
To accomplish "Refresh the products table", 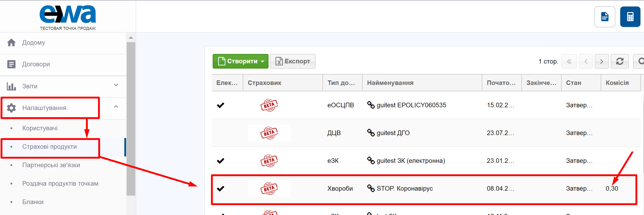I will coord(619,61).
